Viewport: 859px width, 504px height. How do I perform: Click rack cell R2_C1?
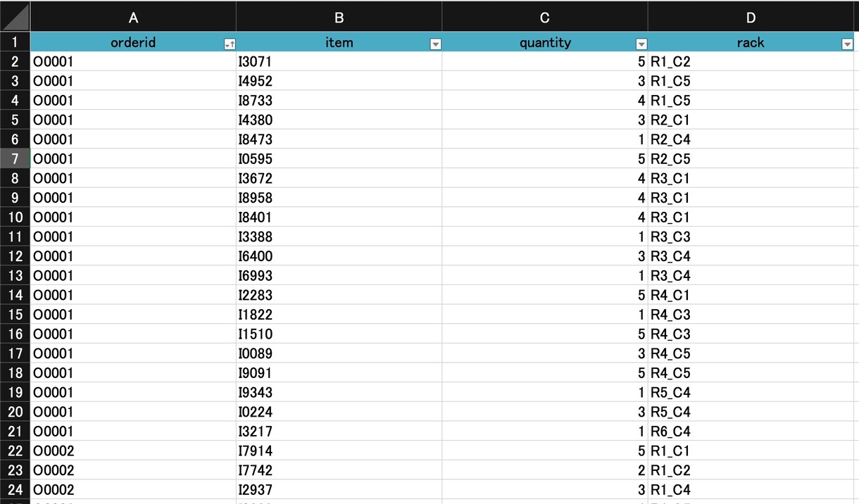point(751,120)
